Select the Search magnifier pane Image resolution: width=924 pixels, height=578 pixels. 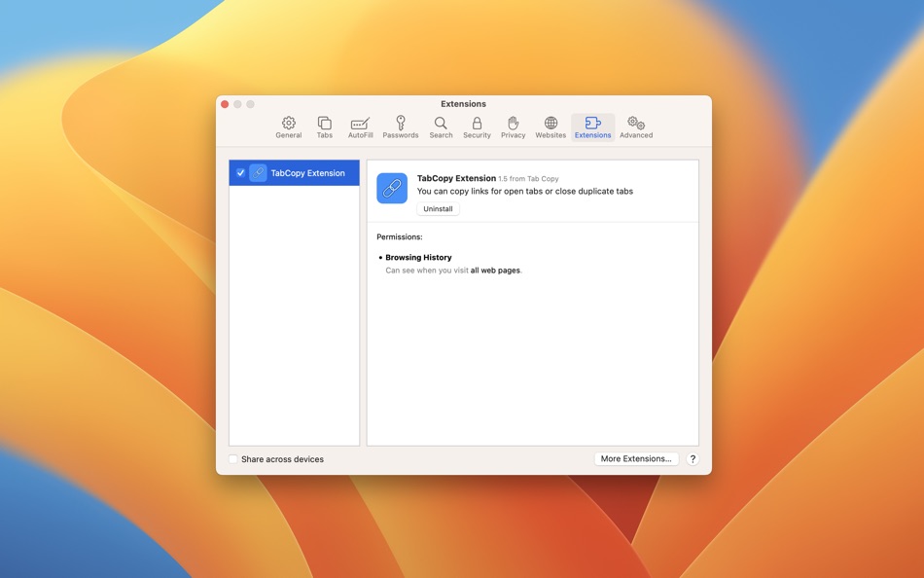coord(441,127)
